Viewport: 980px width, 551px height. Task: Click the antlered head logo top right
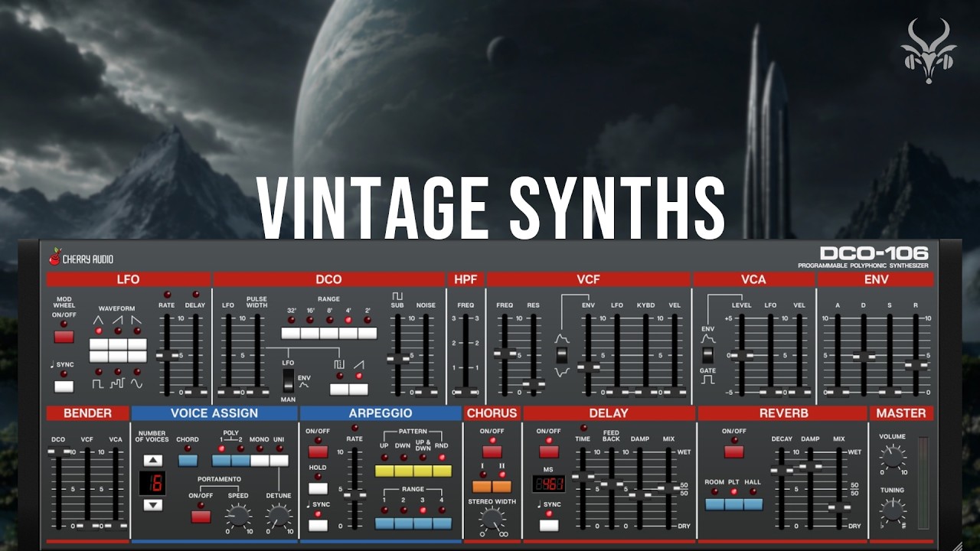pyautogui.click(x=929, y=51)
